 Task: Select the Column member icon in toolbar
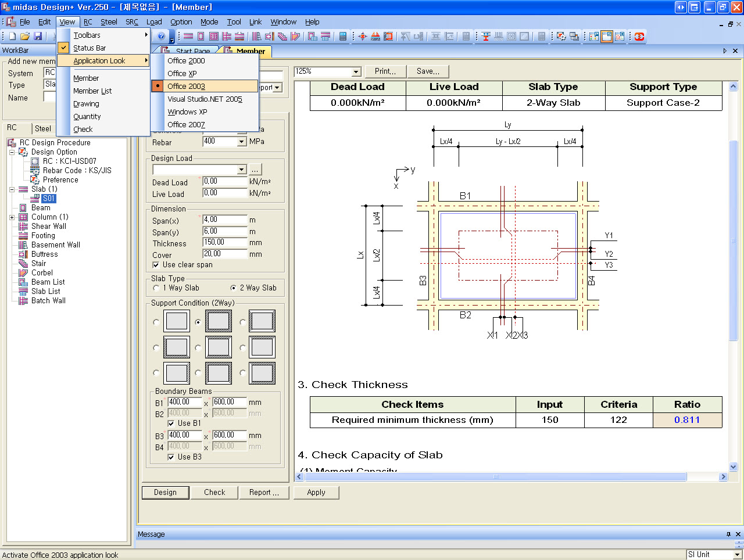214,36
